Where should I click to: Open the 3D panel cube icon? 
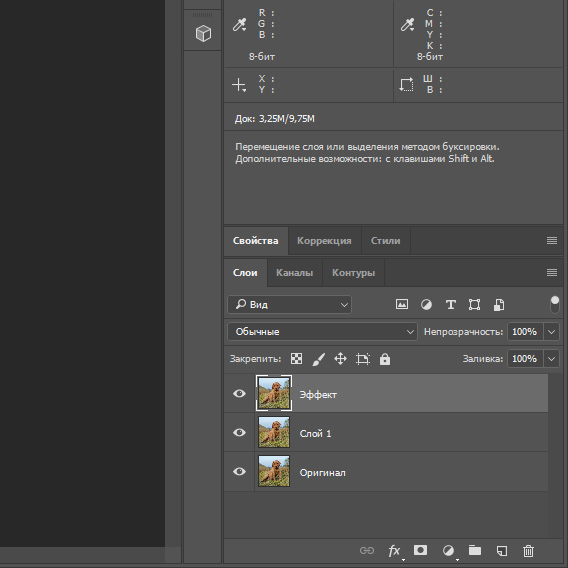203,34
